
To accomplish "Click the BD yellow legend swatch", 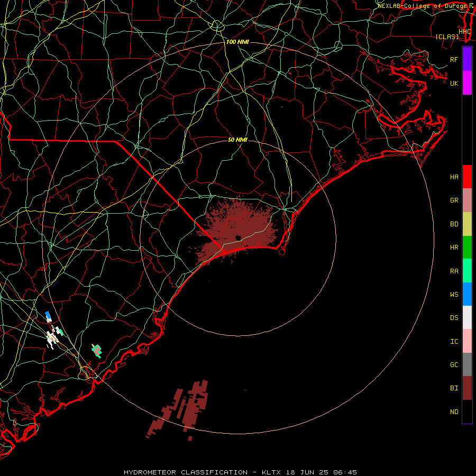I will [467, 224].
